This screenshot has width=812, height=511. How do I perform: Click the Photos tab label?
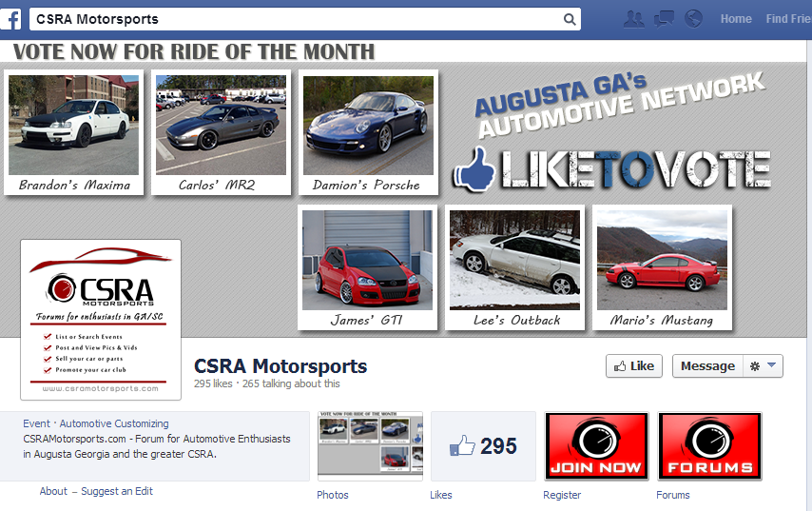[333, 495]
